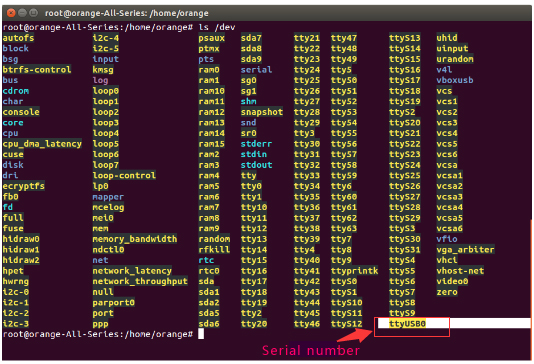Select the 'vhost-net' entry
This screenshot has height=364, width=534.
point(460,271)
